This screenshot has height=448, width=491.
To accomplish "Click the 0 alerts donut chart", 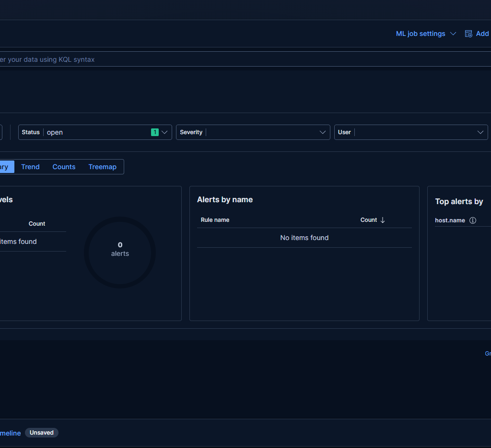I will 120,253.
